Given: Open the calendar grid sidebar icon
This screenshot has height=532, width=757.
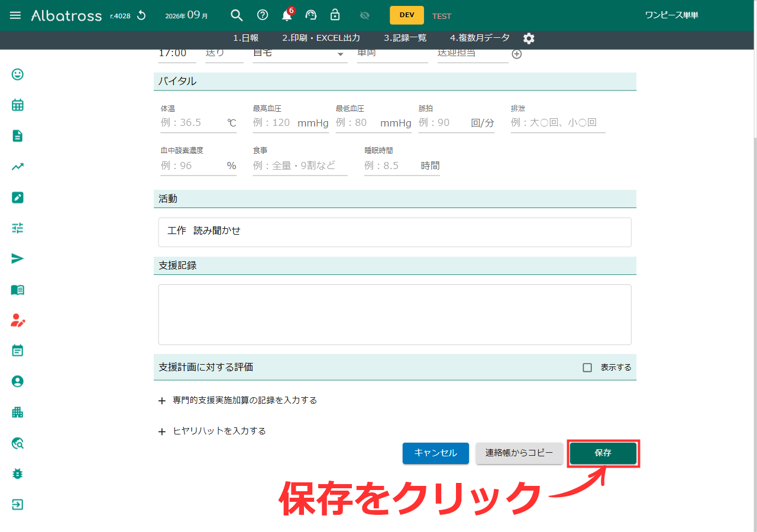Looking at the screenshot, I should coord(18,105).
